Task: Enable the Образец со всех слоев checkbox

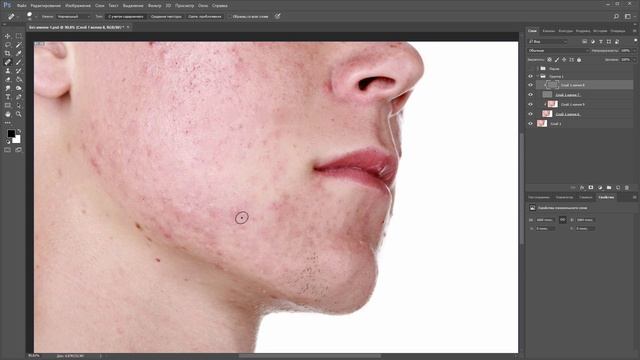Action: click(229, 17)
